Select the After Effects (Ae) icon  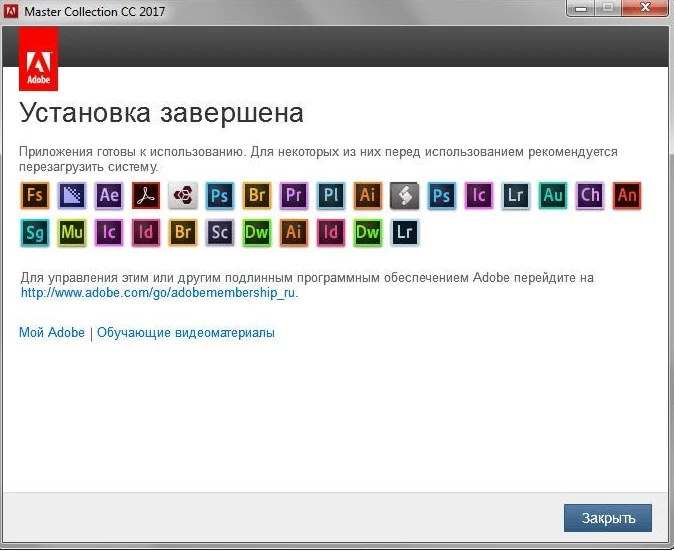pyautogui.click(x=109, y=196)
